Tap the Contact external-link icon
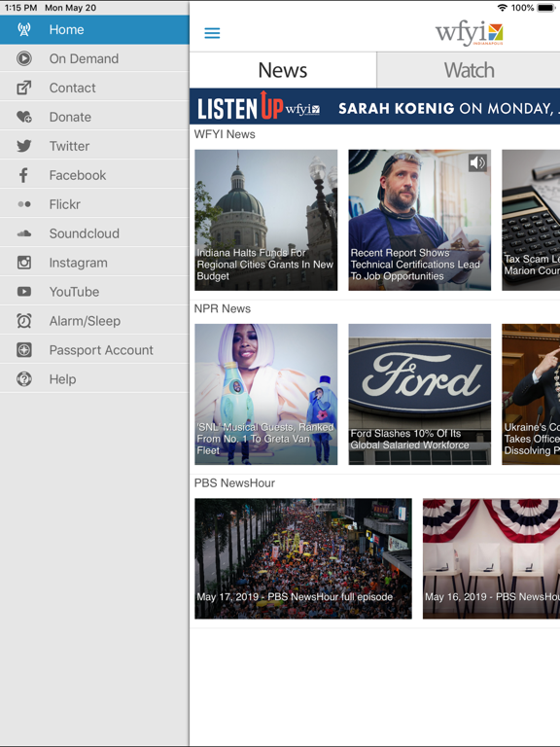This screenshot has height=747, width=560. [x=23, y=88]
